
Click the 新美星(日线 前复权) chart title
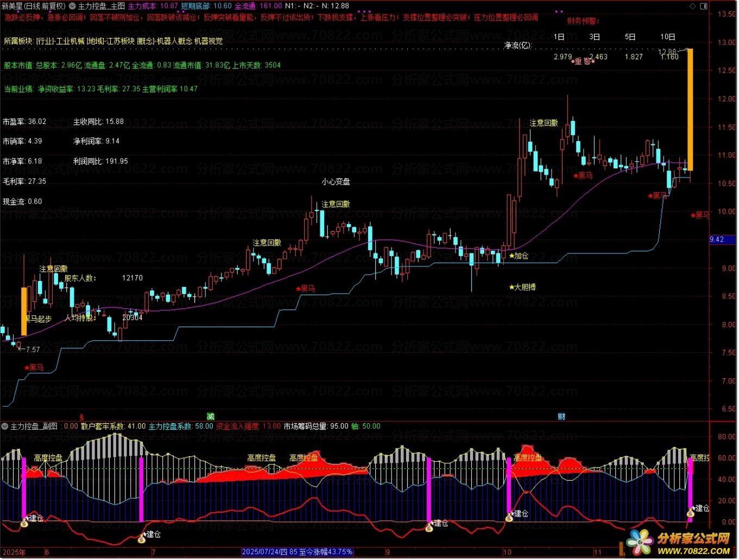pos(33,6)
